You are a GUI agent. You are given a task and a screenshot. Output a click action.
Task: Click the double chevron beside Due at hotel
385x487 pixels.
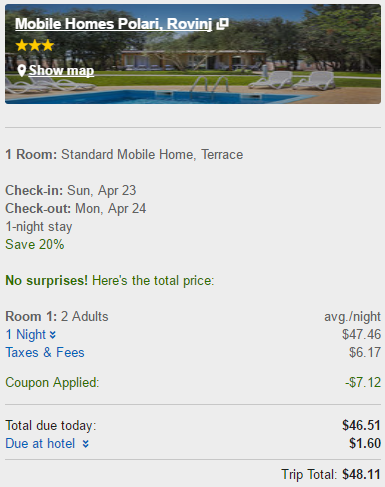click(86, 444)
